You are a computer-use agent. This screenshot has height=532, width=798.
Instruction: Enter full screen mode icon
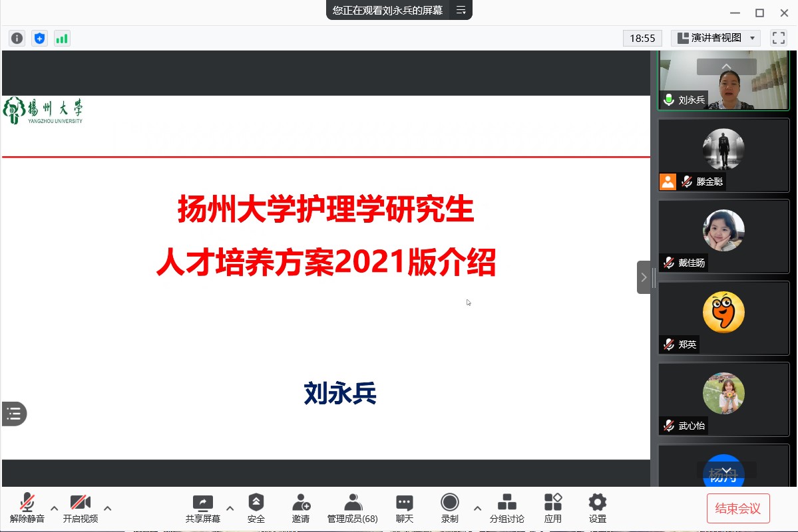tap(778, 38)
